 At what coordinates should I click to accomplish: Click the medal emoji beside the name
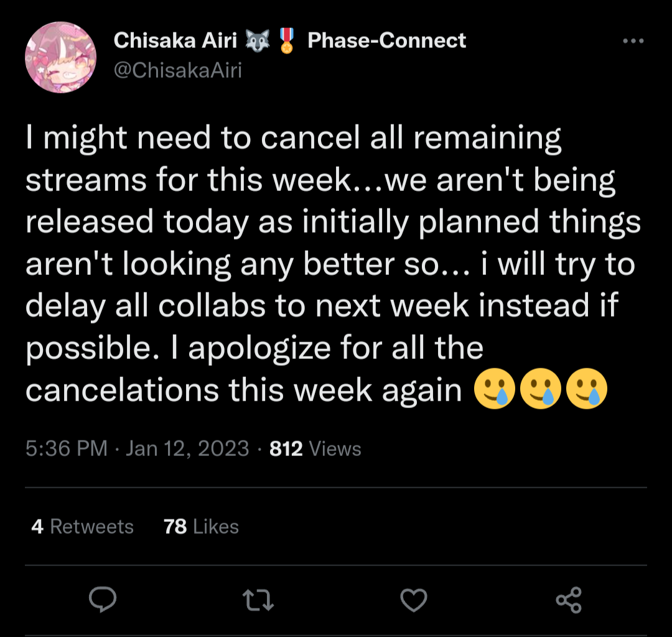287,40
